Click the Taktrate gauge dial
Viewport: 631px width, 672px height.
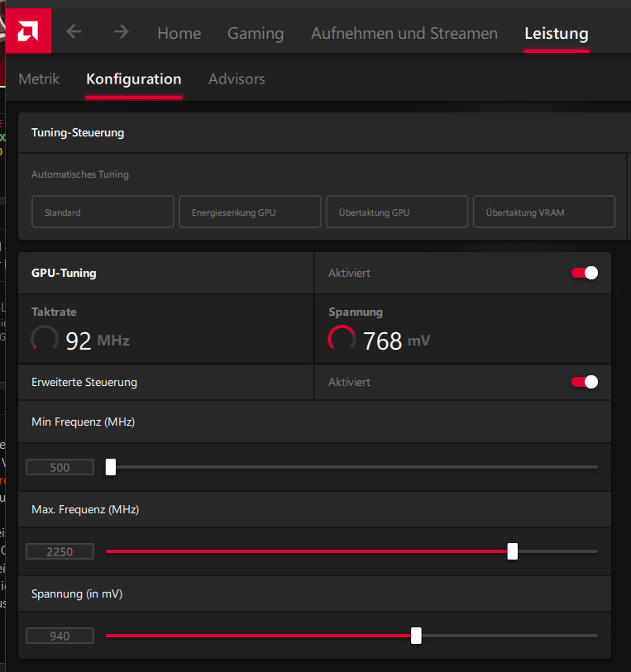(x=45, y=339)
